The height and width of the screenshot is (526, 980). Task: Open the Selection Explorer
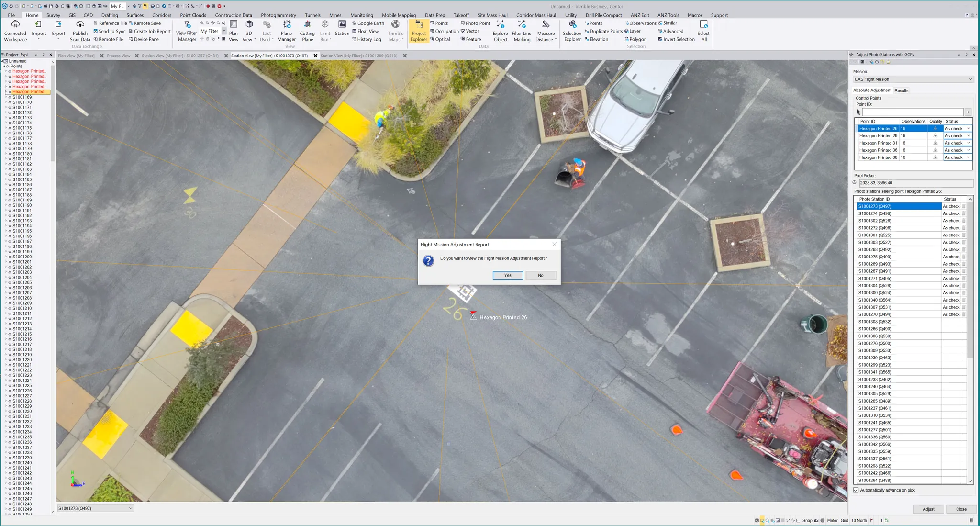(x=572, y=31)
